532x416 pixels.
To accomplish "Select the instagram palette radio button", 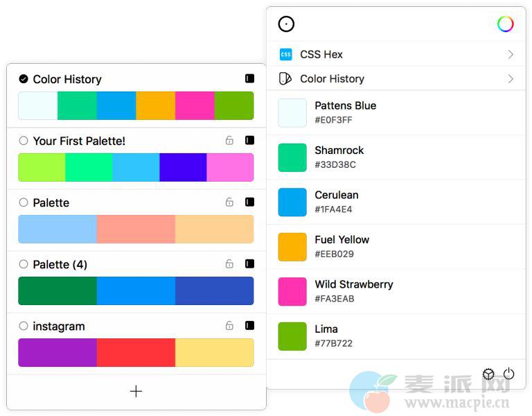I will tap(24, 326).
